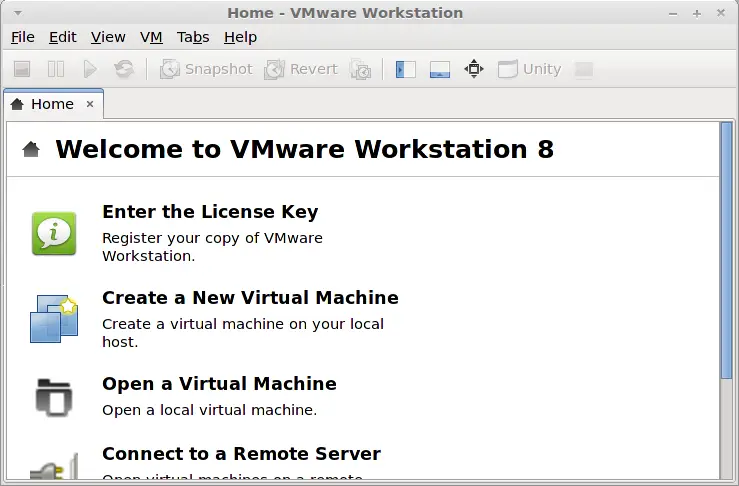Click the text 'Open a local virtual machine.'
This screenshot has height=486, width=739.
pos(210,410)
